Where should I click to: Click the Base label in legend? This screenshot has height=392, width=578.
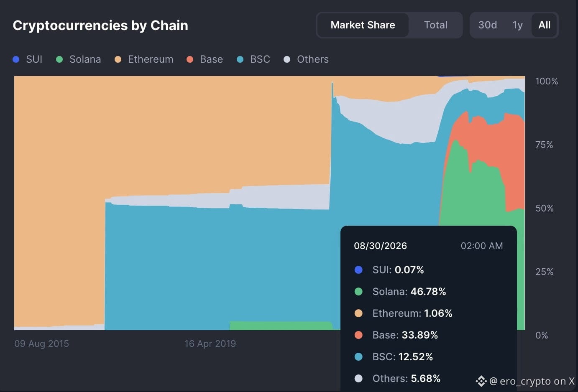(212, 59)
